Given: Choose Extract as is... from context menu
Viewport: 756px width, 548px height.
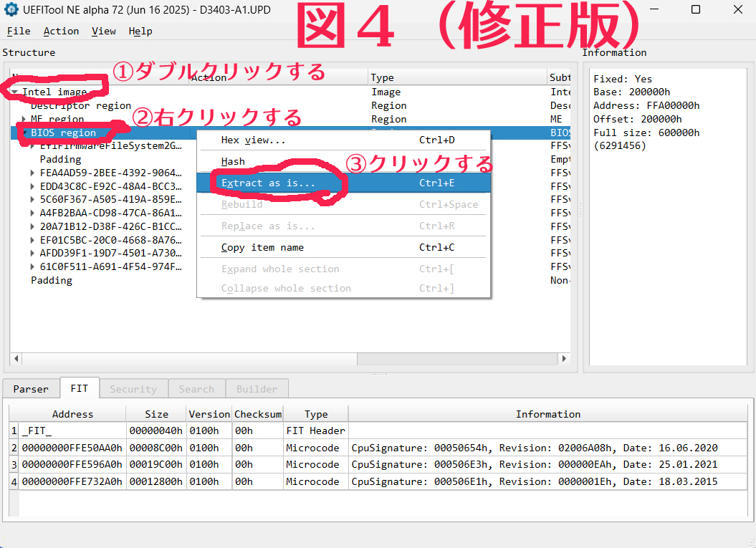Looking at the screenshot, I should pyautogui.click(x=268, y=183).
